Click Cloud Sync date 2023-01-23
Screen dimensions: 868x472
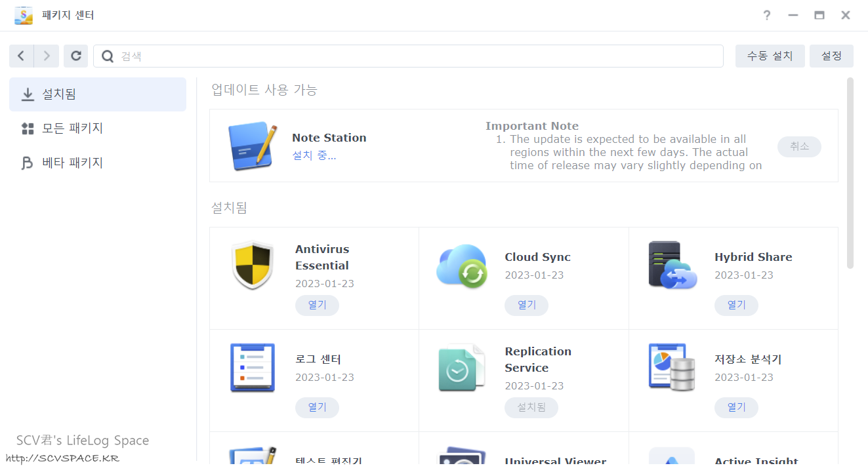pos(534,275)
